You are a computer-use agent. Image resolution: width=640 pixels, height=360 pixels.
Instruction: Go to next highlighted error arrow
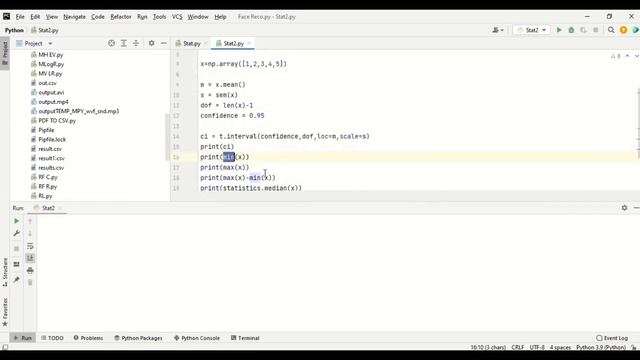point(636,56)
